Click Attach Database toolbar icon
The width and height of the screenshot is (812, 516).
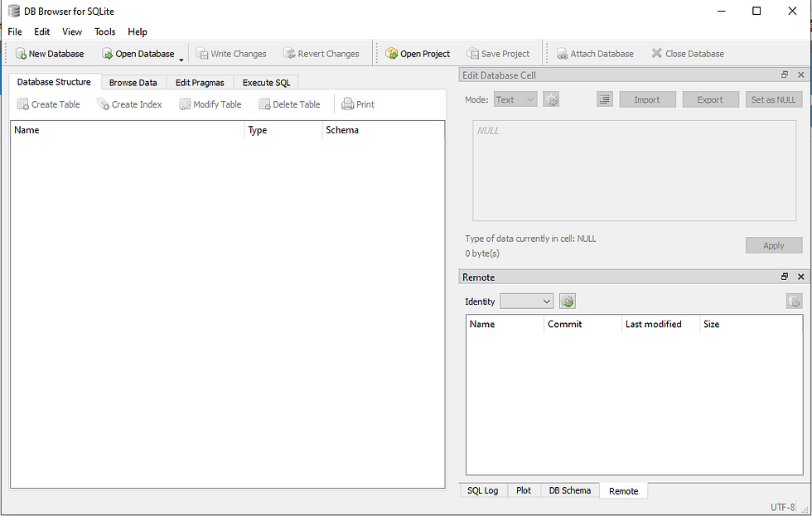click(562, 54)
